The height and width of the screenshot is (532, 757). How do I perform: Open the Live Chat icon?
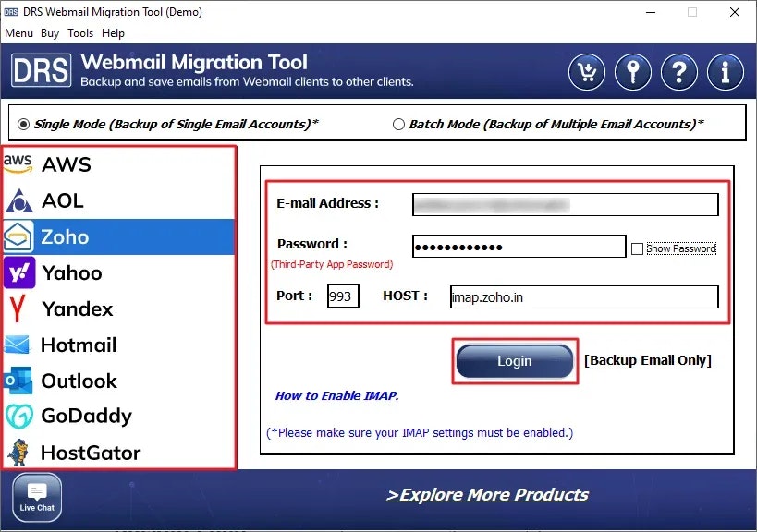tap(37, 497)
